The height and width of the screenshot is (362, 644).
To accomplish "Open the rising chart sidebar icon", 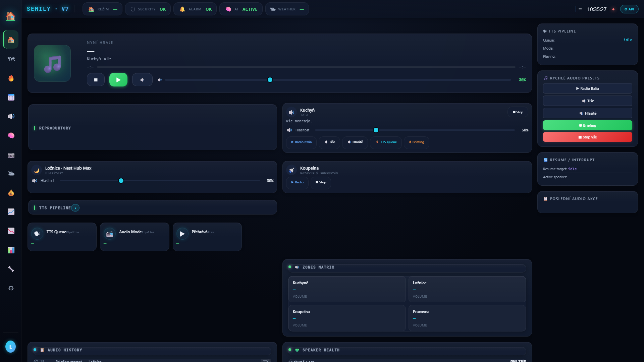I will (x=11, y=212).
